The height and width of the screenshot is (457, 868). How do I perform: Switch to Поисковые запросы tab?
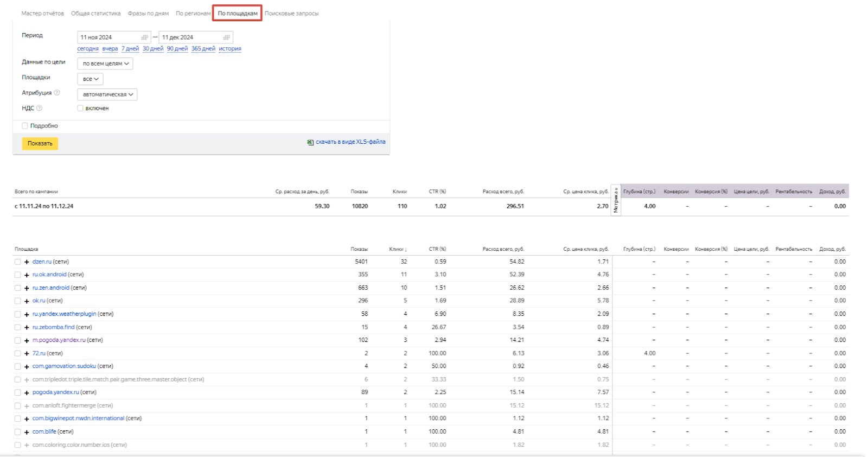pos(291,14)
